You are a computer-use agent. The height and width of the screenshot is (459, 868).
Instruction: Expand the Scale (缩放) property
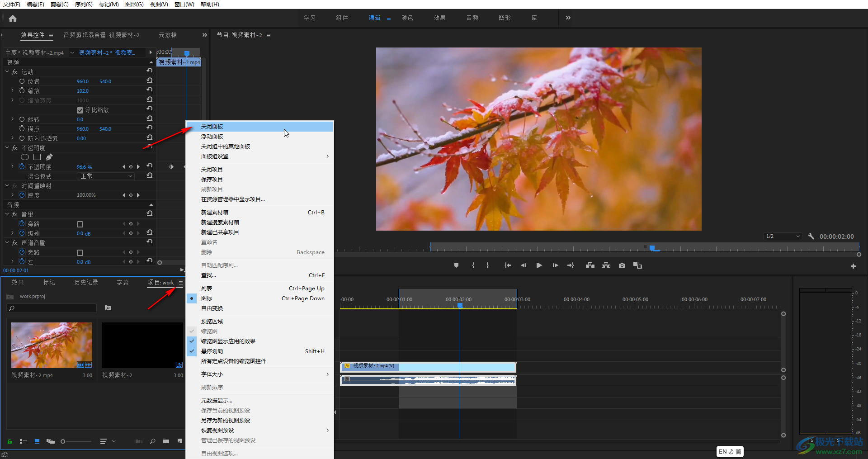tap(13, 90)
